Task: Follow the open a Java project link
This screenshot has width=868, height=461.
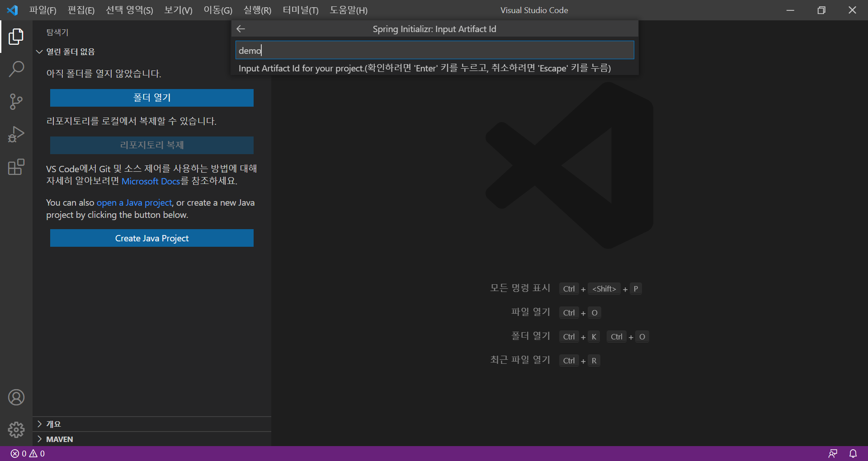Action: (134, 203)
